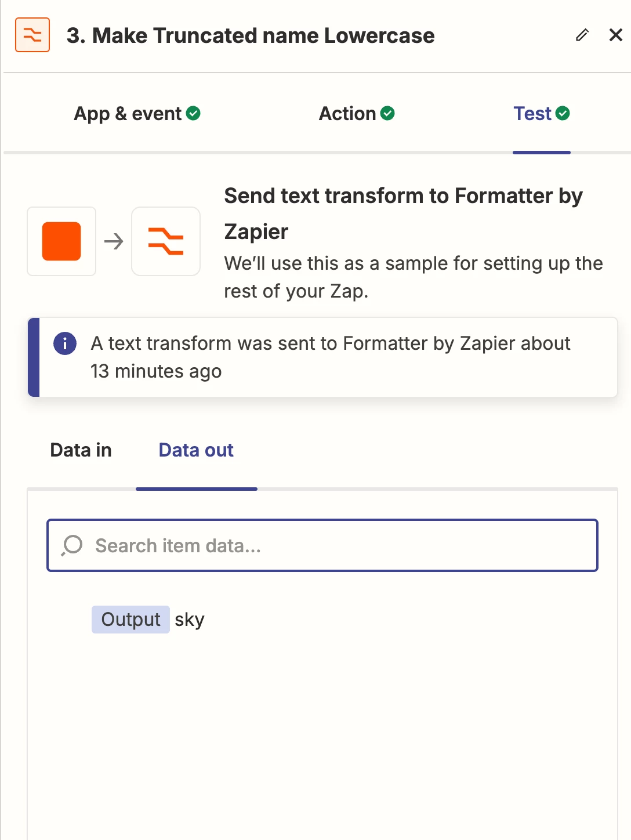Switch to the Data in tab

point(81,450)
